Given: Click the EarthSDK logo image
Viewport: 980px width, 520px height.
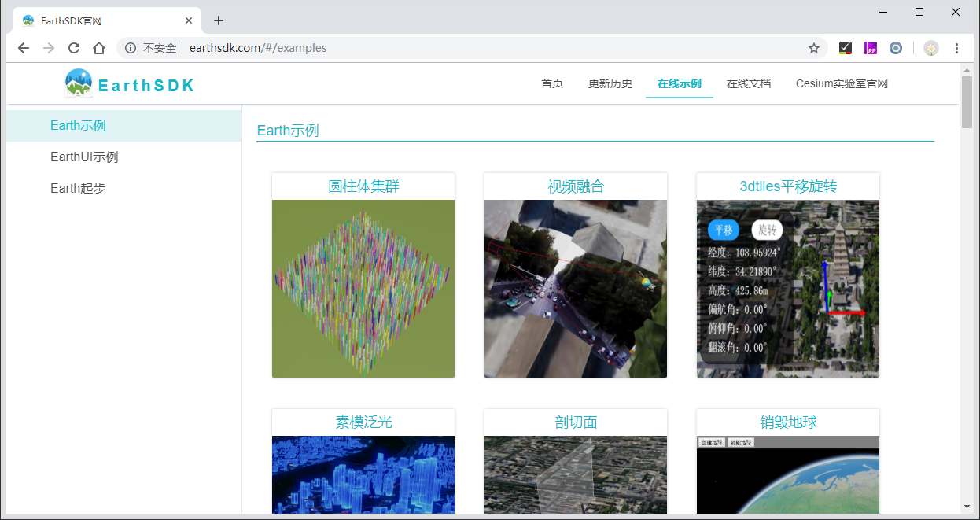Looking at the screenshot, I should point(79,83).
